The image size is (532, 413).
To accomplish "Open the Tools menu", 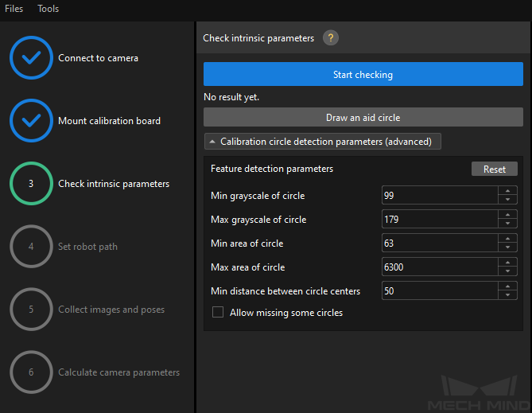I will (49, 9).
